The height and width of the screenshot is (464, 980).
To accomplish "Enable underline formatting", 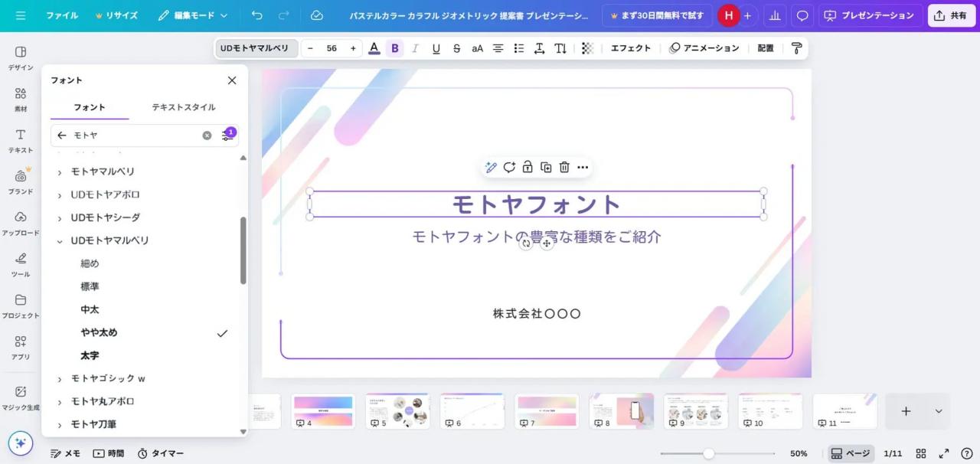I will 436,48.
